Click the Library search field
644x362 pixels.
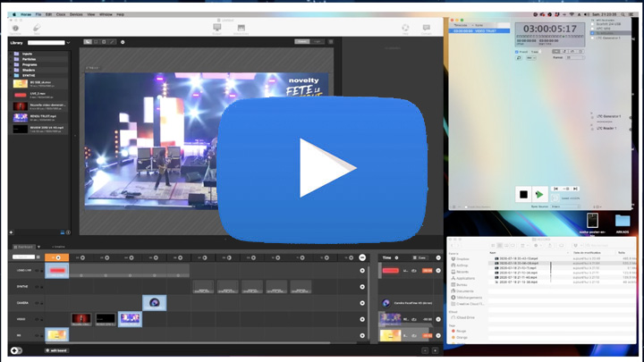[46, 43]
